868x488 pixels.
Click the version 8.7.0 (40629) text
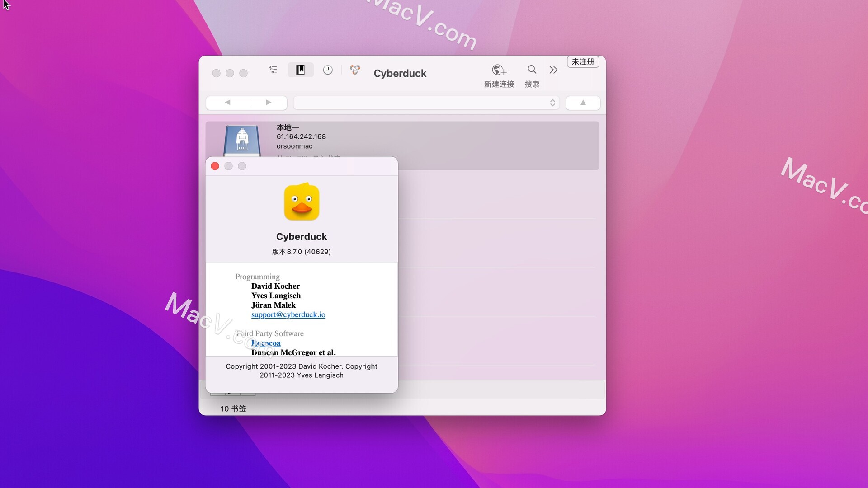click(x=302, y=252)
